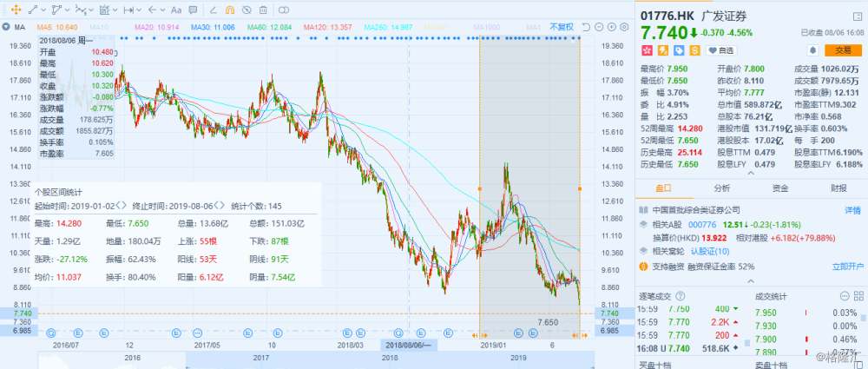Zoom out chart with minus circle
868x369 pixels.
600,27
